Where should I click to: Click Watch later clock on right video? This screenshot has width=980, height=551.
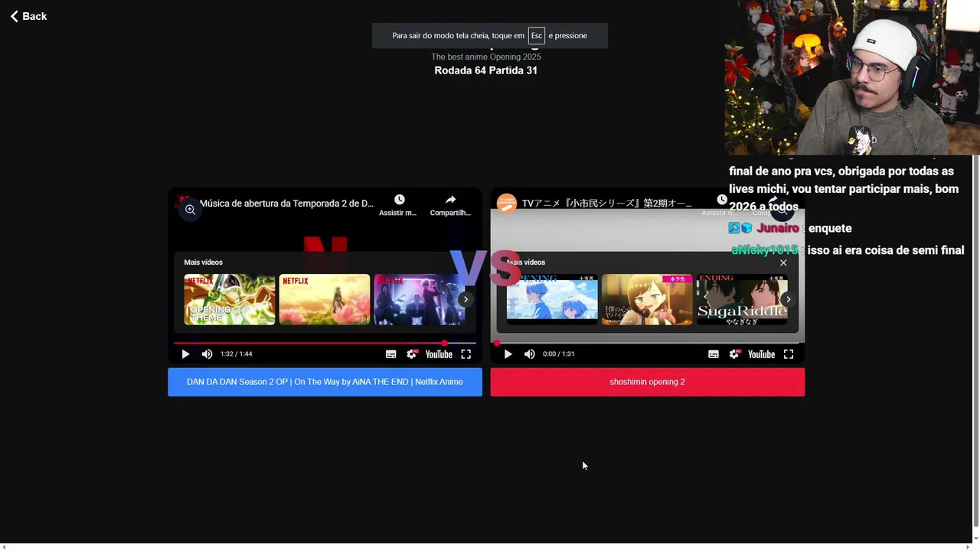click(x=721, y=200)
